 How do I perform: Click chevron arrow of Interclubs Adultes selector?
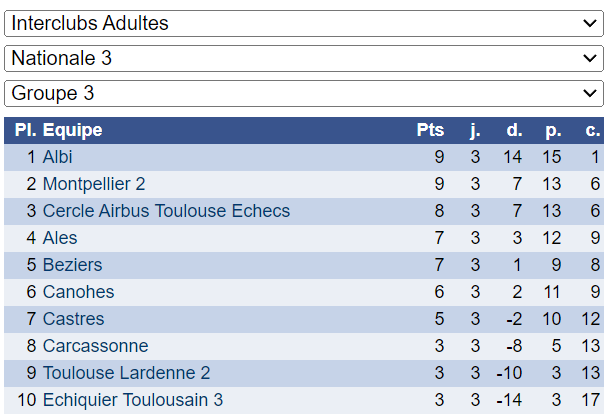(590, 23)
